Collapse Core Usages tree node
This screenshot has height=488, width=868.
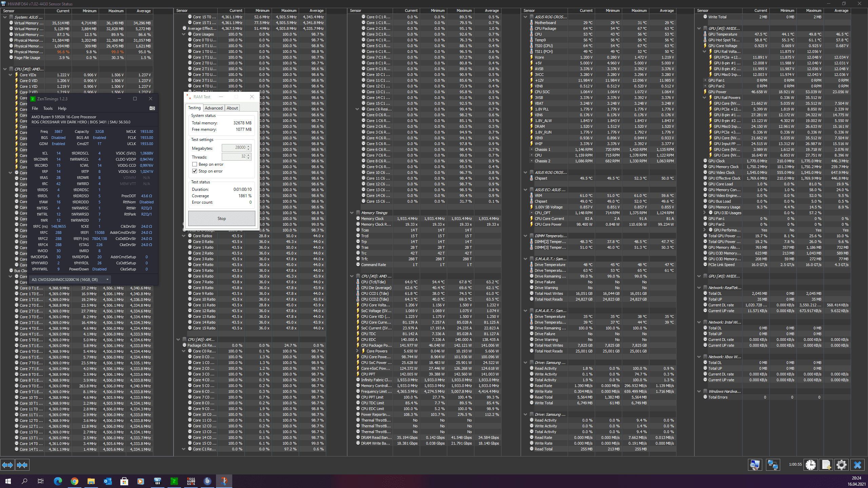coord(184,34)
